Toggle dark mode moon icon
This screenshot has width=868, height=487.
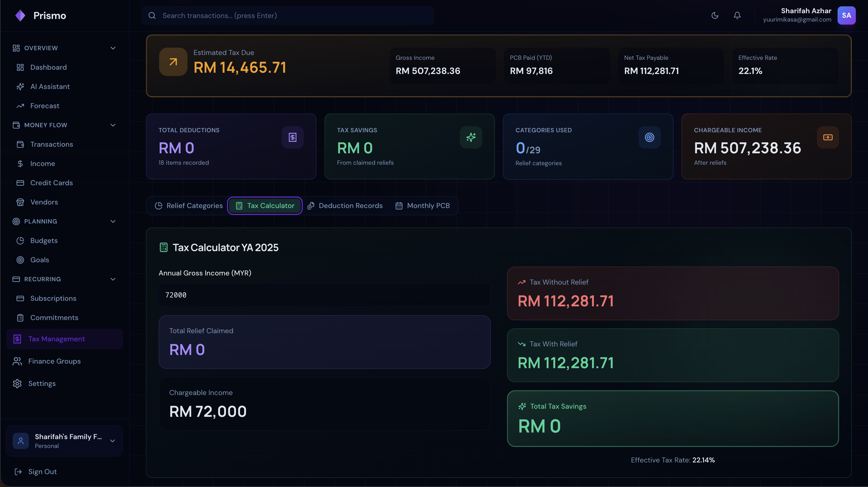715,15
